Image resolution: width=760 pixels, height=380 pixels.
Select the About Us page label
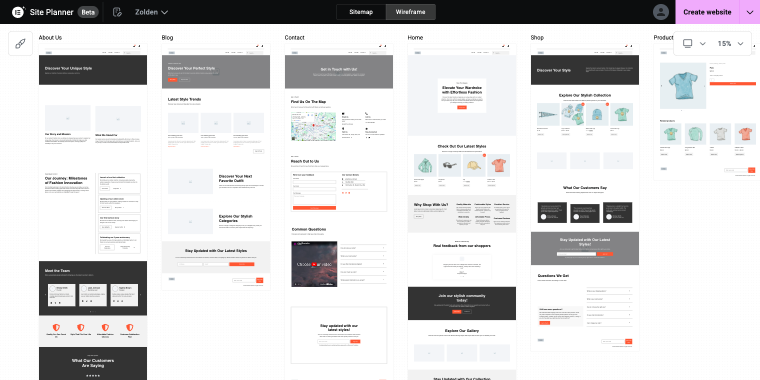(50, 37)
